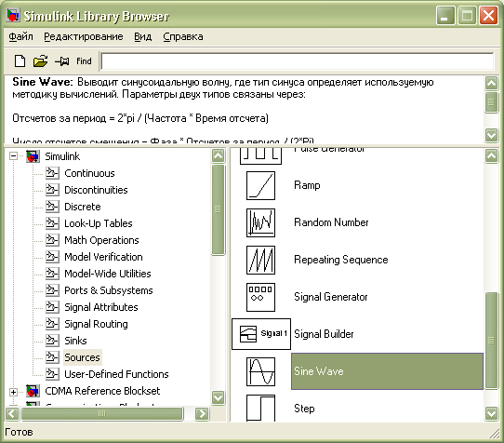Select Signal Routing tree entry
This screenshot has width=504, height=443.
(96, 324)
